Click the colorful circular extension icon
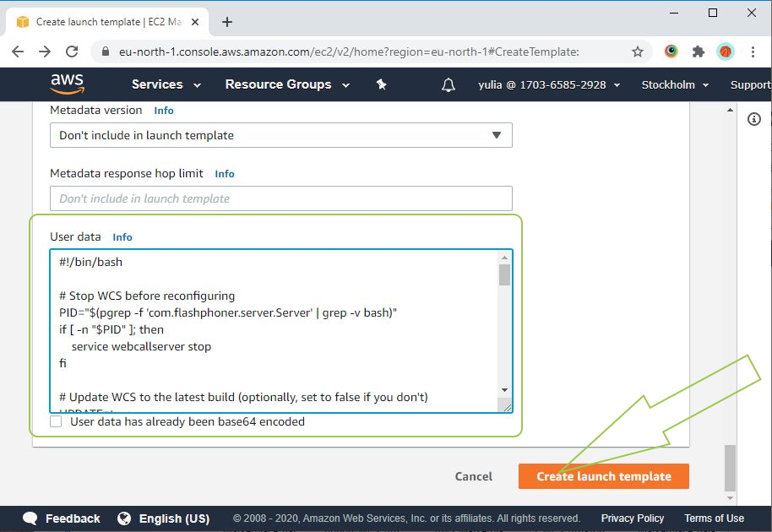The width and height of the screenshot is (772, 532). coord(671,52)
